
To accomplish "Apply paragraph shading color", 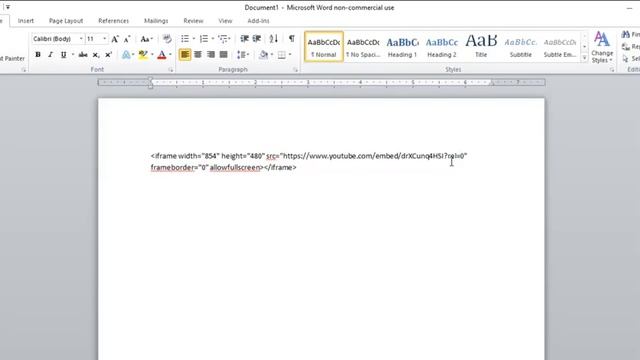I will pos(263,55).
